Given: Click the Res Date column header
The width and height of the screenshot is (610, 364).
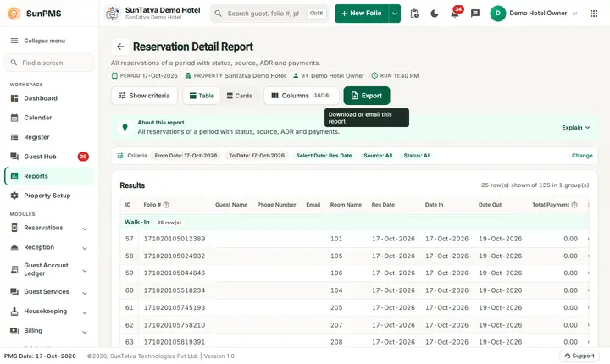Looking at the screenshot, I should coord(383,205).
